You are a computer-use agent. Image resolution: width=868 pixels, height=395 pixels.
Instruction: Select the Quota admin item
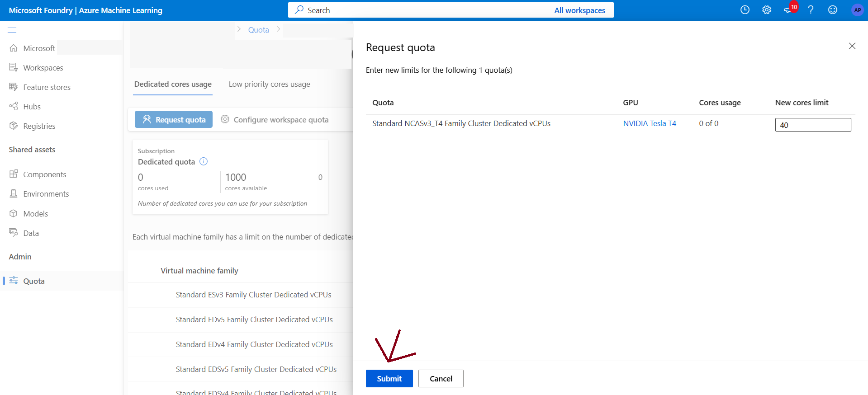[x=34, y=281]
